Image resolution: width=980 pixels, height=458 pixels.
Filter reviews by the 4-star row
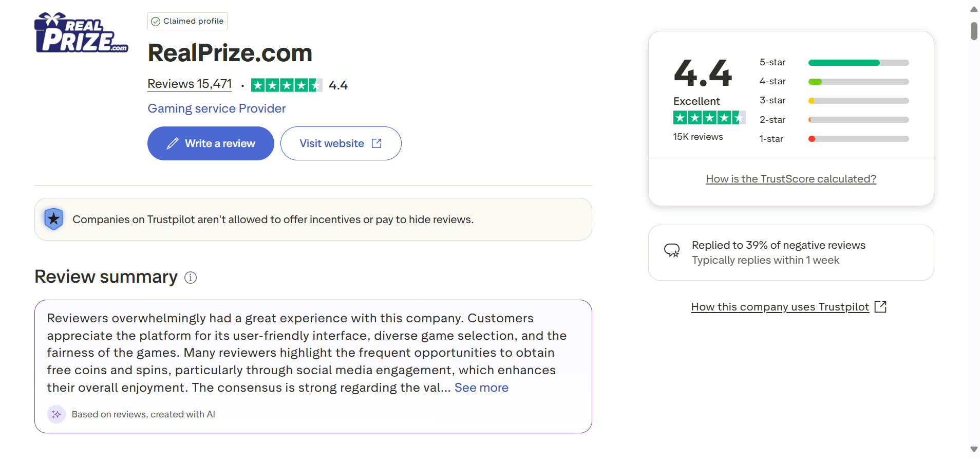[834, 82]
